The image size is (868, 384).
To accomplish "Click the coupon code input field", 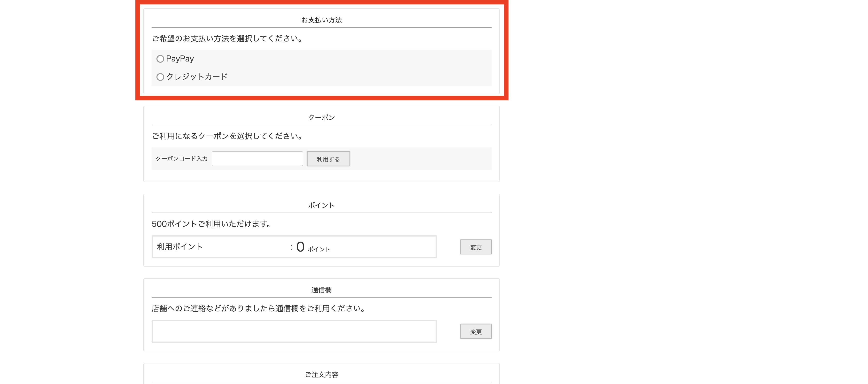I will click(x=257, y=159).
